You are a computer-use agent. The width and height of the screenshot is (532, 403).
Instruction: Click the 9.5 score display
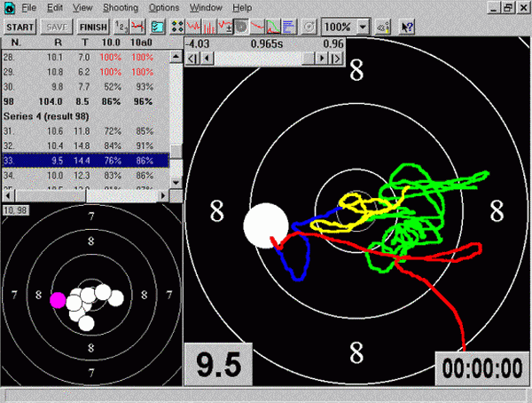[218, 365]
